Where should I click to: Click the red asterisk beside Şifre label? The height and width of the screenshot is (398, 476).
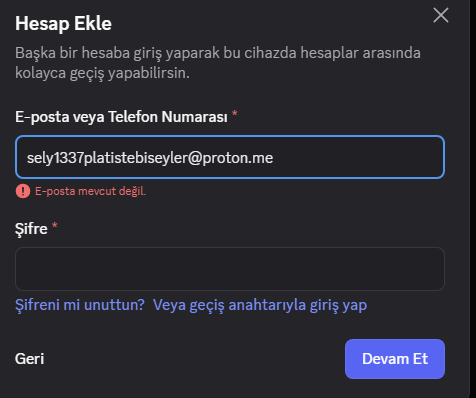click(55, 226)
